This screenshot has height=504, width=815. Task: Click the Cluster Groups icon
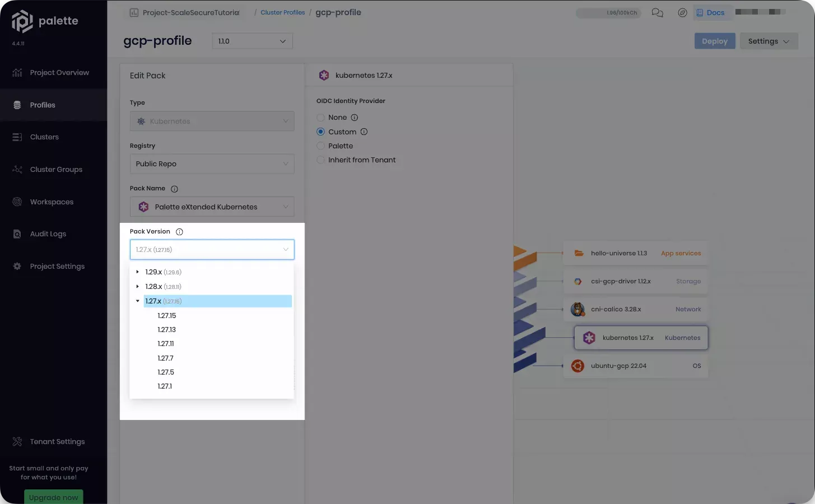pyautogui.click(x=17, y=169)
